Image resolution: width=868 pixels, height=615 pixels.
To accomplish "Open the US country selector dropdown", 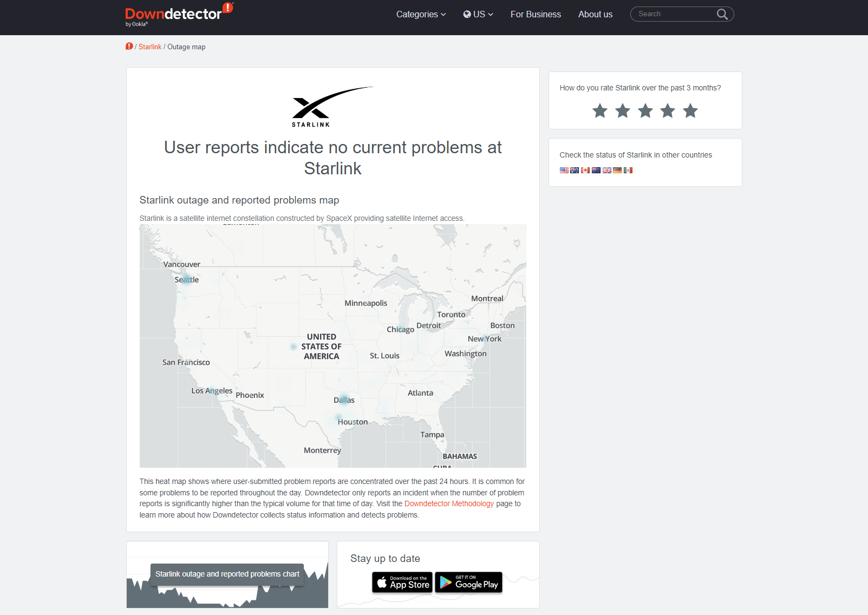I will coord(478,14).
